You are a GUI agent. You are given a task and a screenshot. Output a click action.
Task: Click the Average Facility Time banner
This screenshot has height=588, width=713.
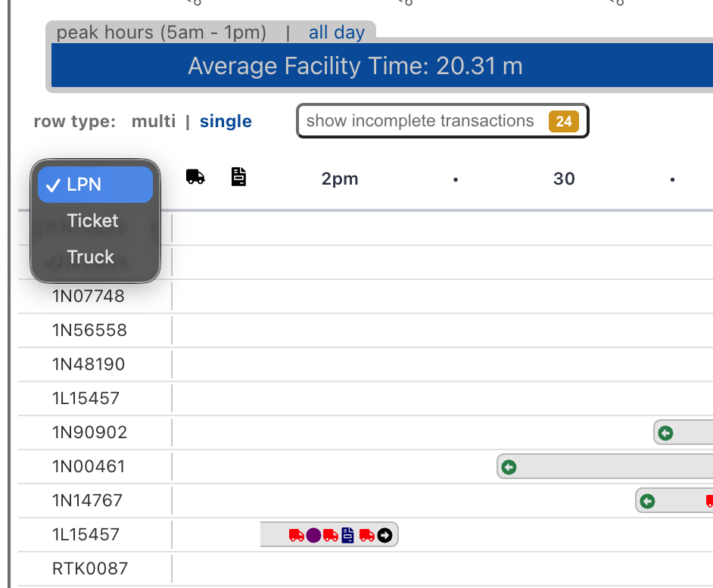[x=354, y=66]
